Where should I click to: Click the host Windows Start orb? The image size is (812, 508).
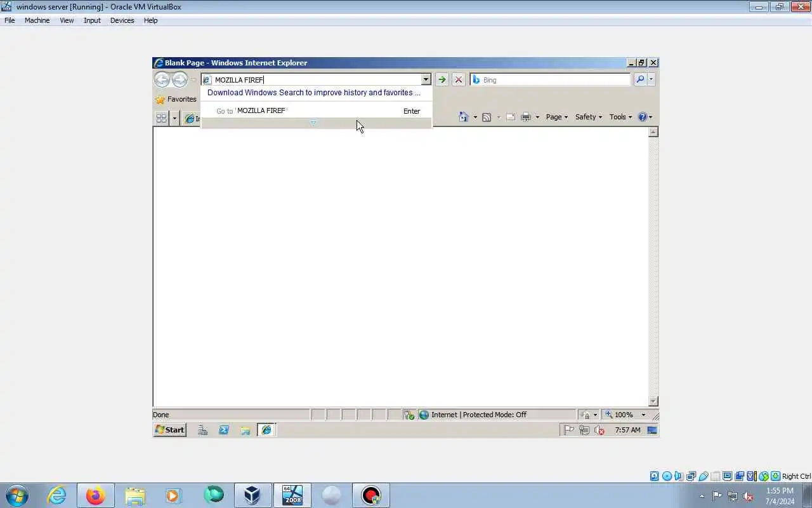pos(16,495)
